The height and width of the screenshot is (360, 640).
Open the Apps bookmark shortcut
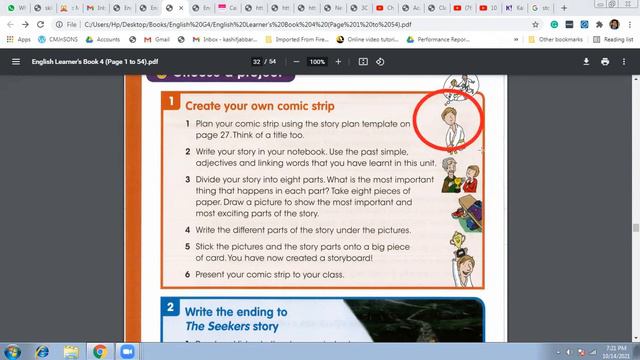(x=18, y=40)
